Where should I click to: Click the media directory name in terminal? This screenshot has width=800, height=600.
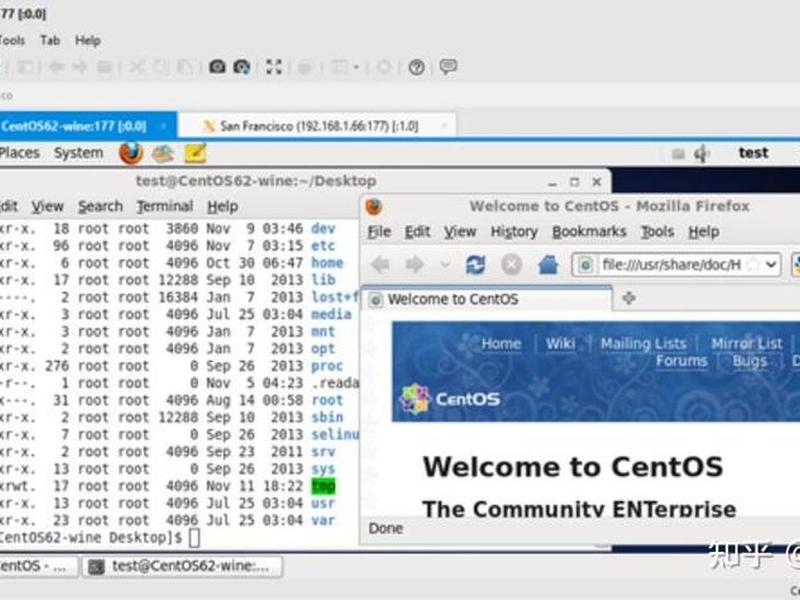point(331,314)
